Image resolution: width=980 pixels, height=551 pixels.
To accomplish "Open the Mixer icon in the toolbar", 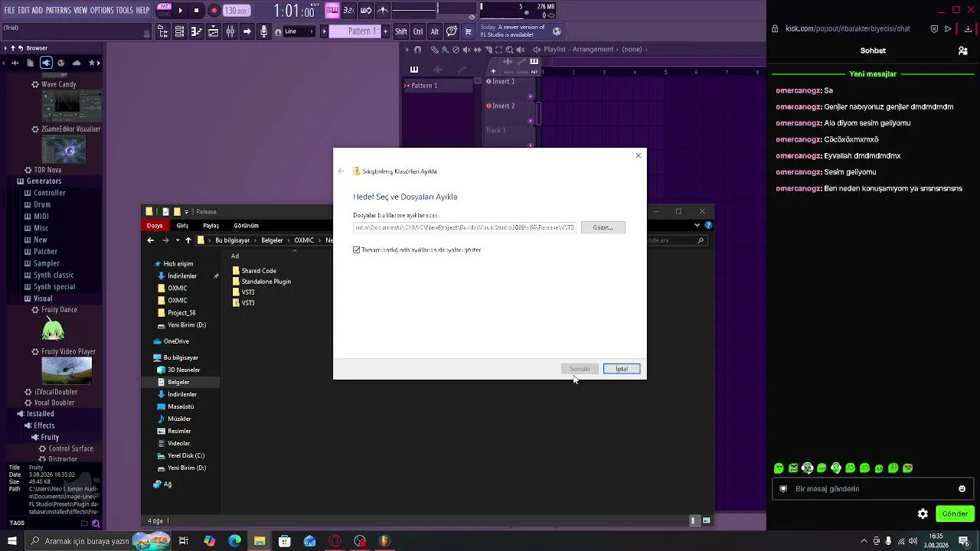I will pyautogui.click(x=230, y=31).
